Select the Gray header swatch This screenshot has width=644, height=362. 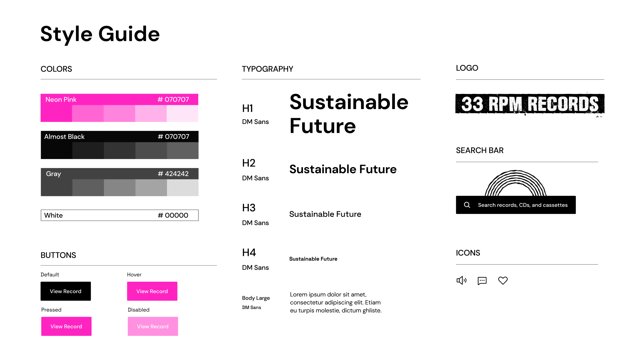[x=120, y=174]
